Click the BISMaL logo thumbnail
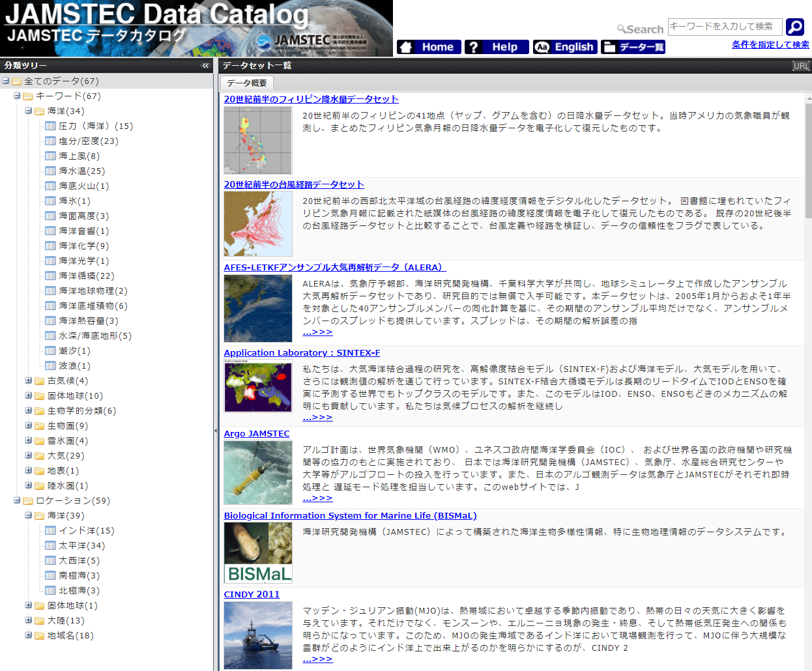This screenshot has height=671, width=812. [258, 553]
